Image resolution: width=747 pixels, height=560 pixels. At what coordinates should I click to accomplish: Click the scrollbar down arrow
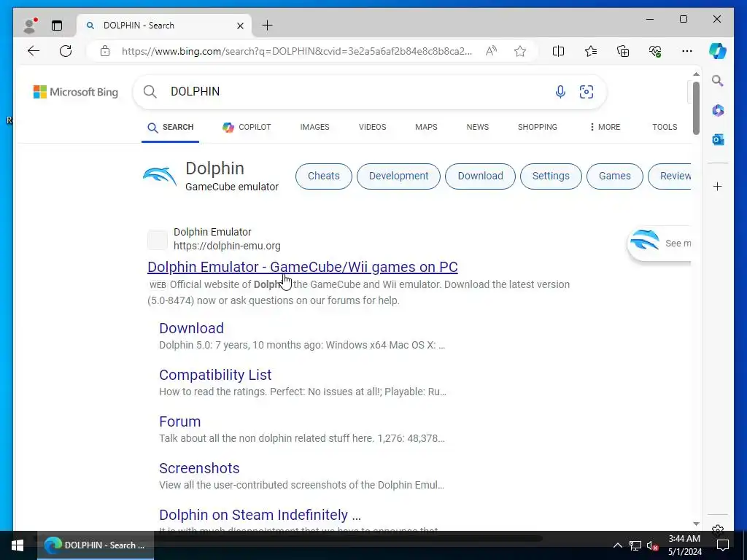pos(696,524)
